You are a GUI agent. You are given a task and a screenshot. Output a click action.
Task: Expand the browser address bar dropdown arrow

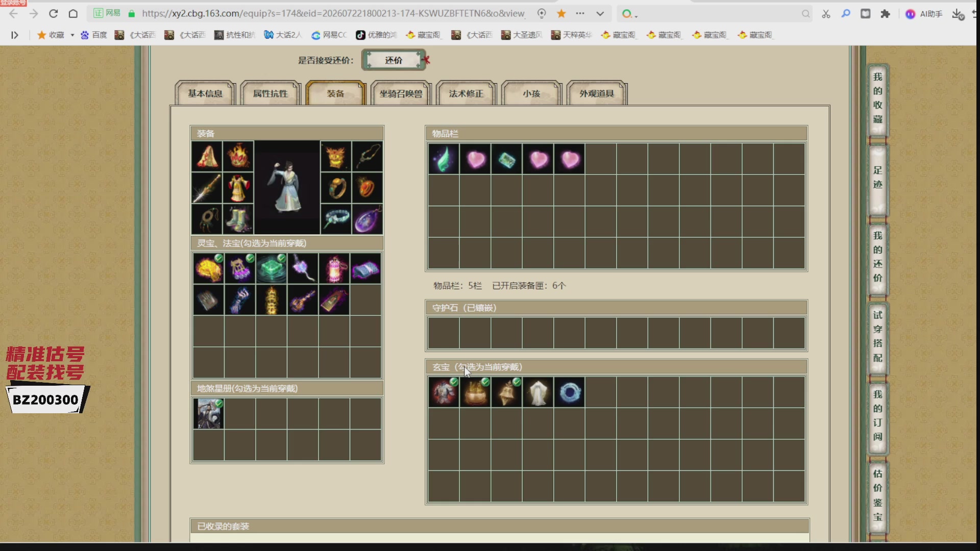[x=600, y=14]
